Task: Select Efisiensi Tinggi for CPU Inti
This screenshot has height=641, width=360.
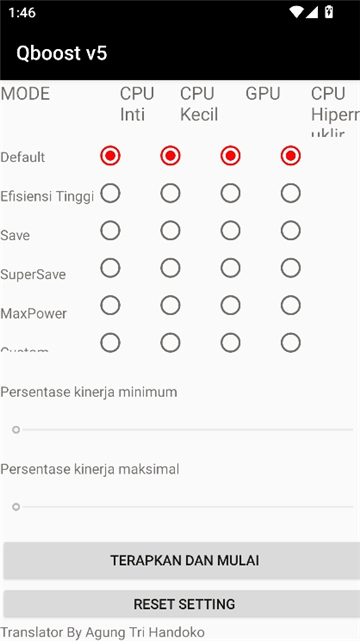Action: (110, 193)
